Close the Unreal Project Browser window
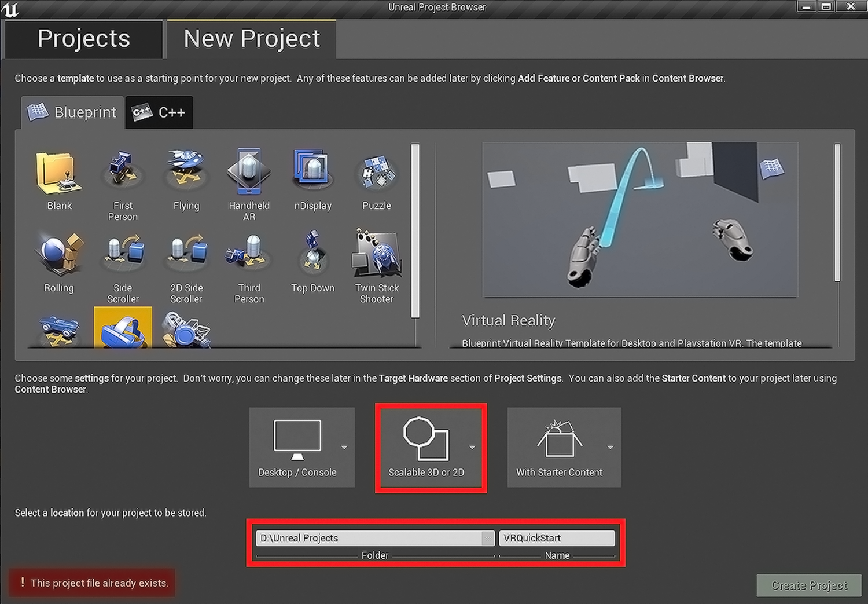This screenshot has height=604, width=868. tap(851, 6)
